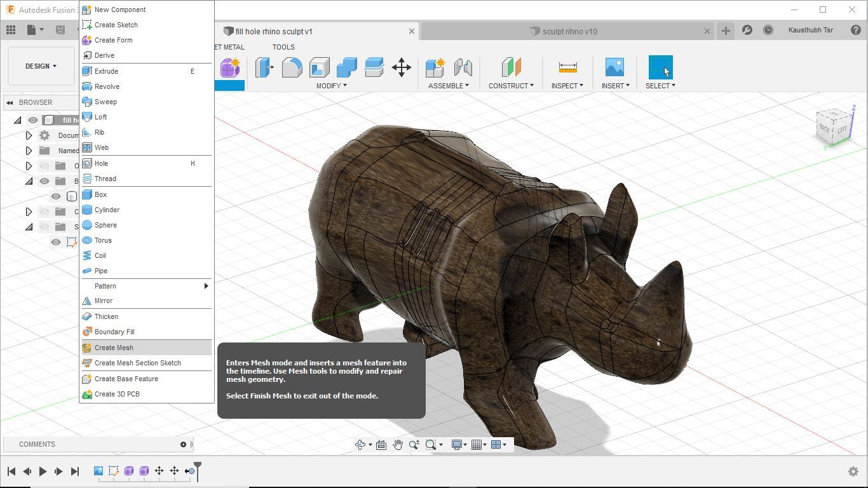Activate the Select tool icon
The width and height of the screenshot is (868, 488).
(x=660, y=67)
